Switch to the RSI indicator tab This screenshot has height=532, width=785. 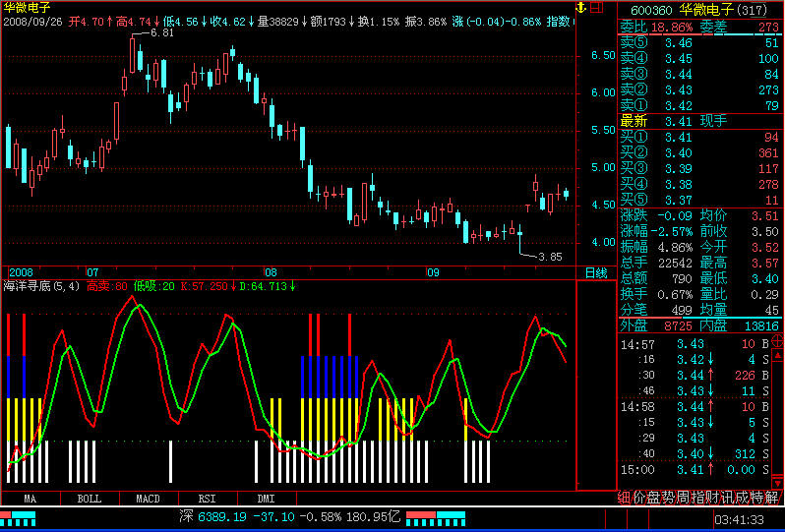[208, 499]
